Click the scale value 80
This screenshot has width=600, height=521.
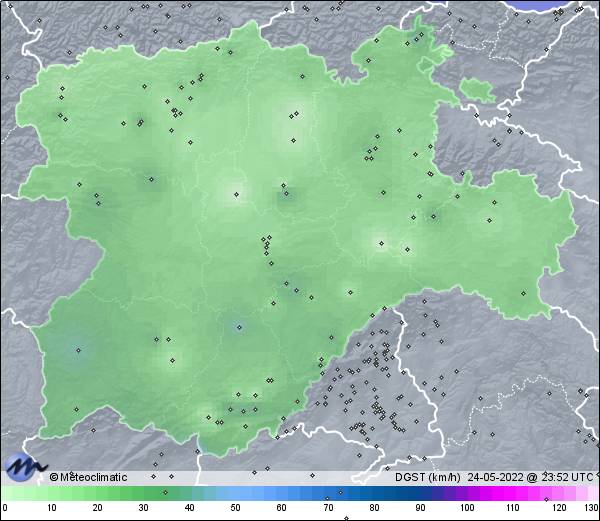tap(375, 508)
